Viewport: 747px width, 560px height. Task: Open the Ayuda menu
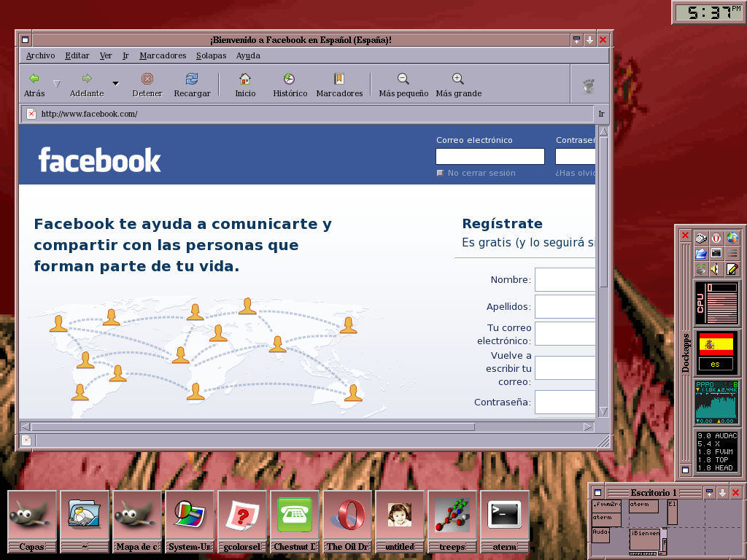point(248,55)
